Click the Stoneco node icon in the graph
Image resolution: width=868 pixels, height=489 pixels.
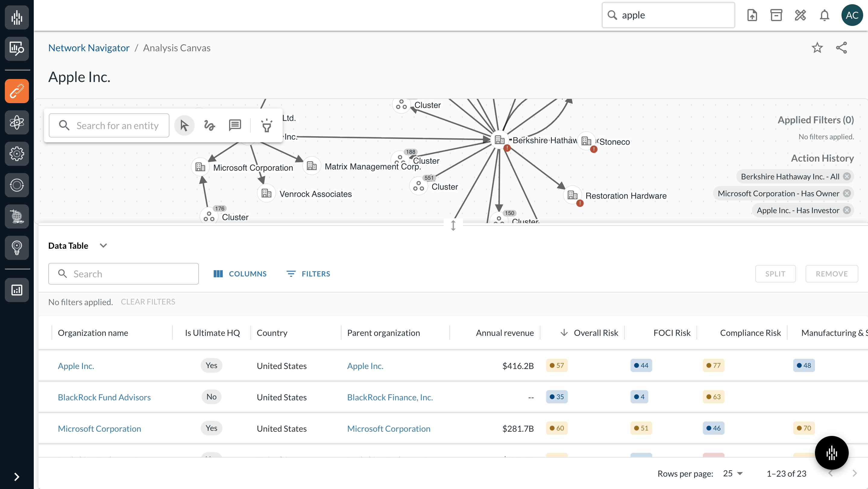[586, 141]
